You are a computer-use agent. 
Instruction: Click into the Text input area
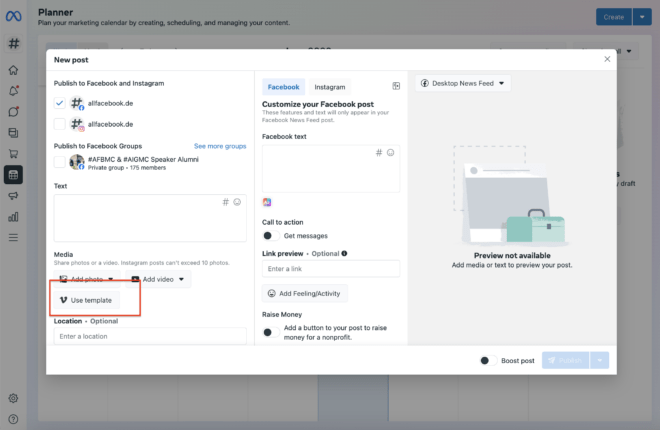coord(150,218)
